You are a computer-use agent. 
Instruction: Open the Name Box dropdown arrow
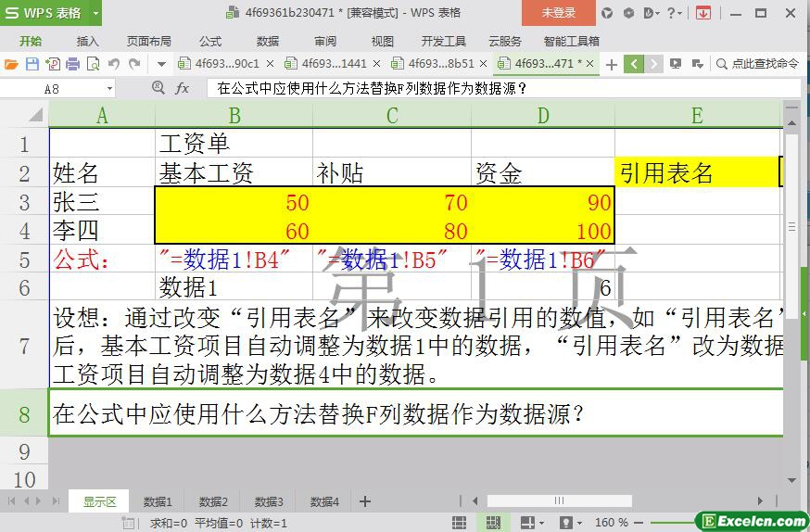pyautogui.click(x=109, y=88)
